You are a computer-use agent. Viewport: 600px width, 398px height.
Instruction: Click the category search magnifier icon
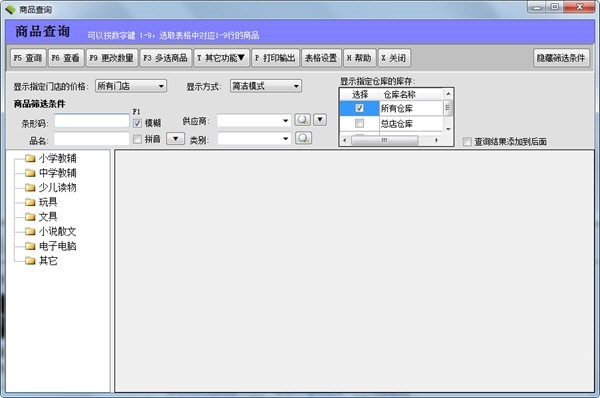click(x=303, y=138)
